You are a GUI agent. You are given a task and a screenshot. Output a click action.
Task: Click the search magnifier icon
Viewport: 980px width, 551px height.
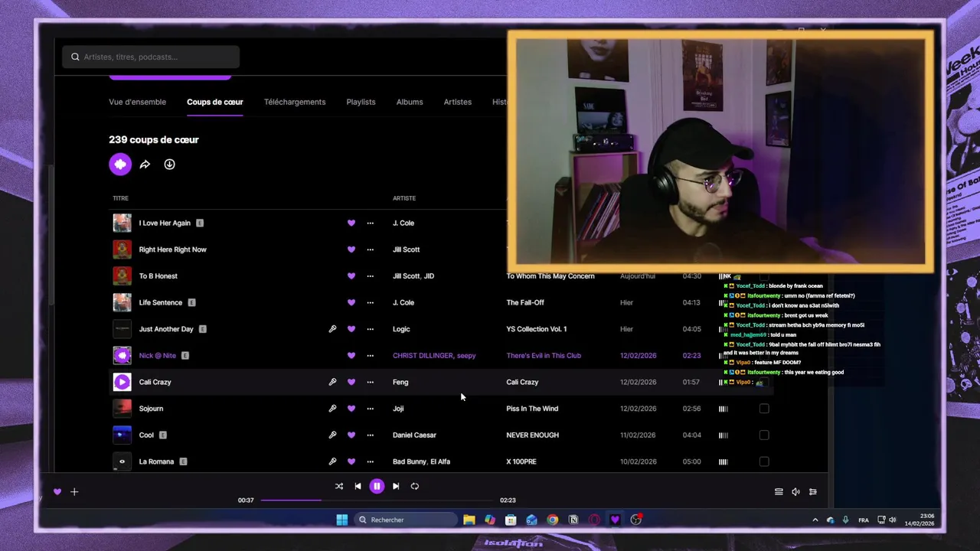click(75, 57)
